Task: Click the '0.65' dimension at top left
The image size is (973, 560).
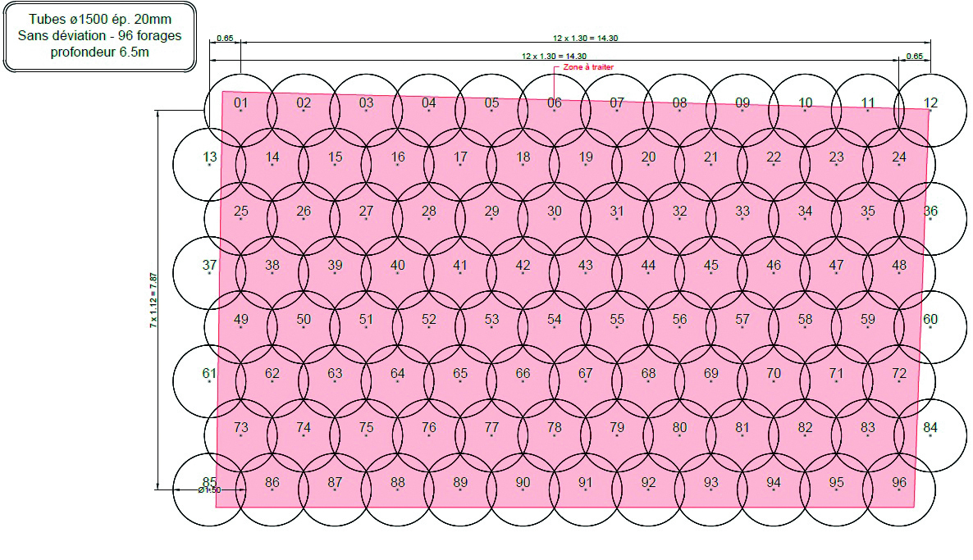Action: pos(226,38)
